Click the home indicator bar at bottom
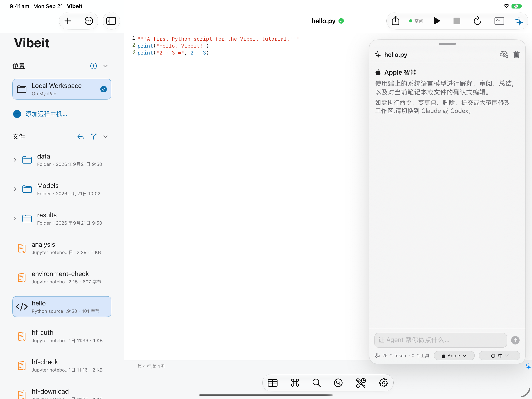The image size is (532, 399). [x=266, y=395]
